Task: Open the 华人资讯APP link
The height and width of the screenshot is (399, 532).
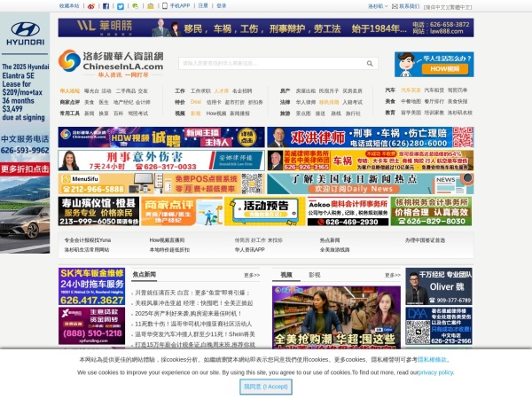Action: click(249, 250)
